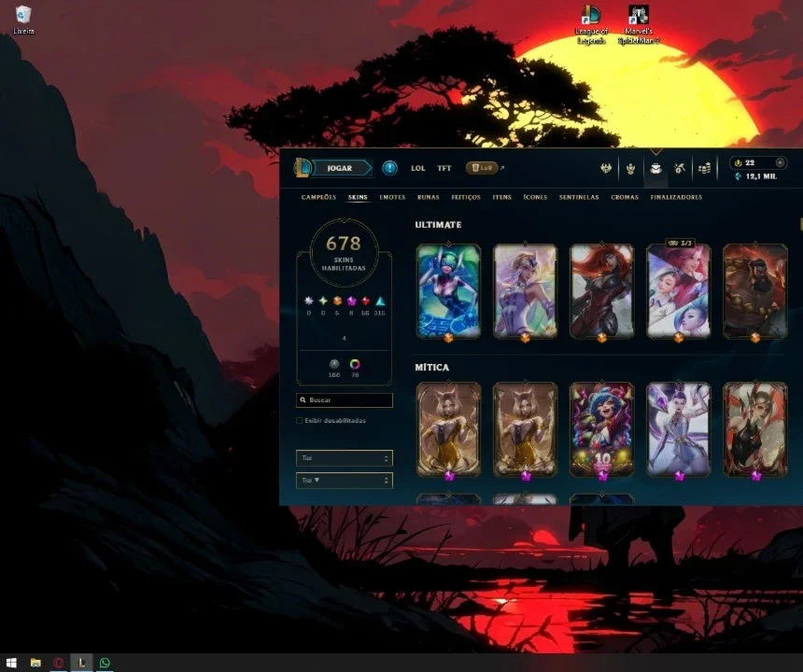Screen dimensions: 803x672
Task: Click the MÍTICA section heading
Action: pyautogui.click(x=431, y=368)
